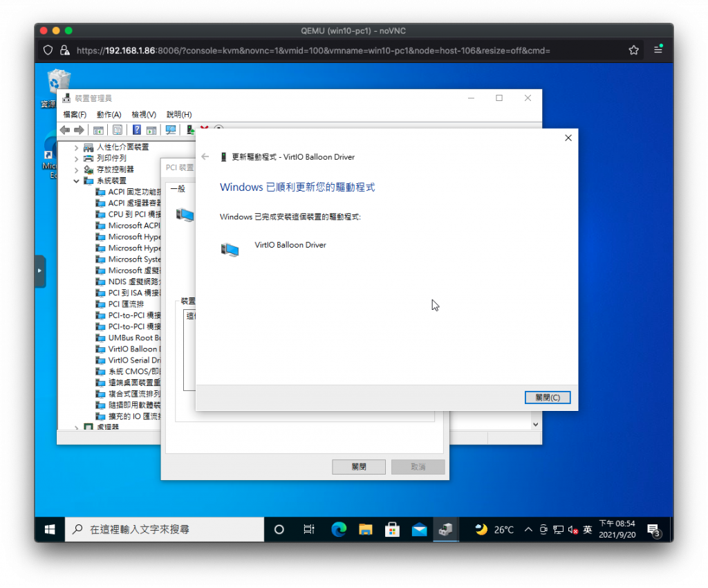
Task: Click the Forward arrow in Device Manager toolbar
Action: click(79, 130)
